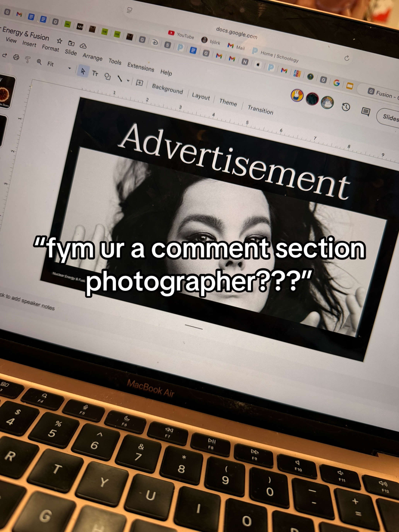399x532 pixels.
Task: Open version history clock icon
Action: 346,107
